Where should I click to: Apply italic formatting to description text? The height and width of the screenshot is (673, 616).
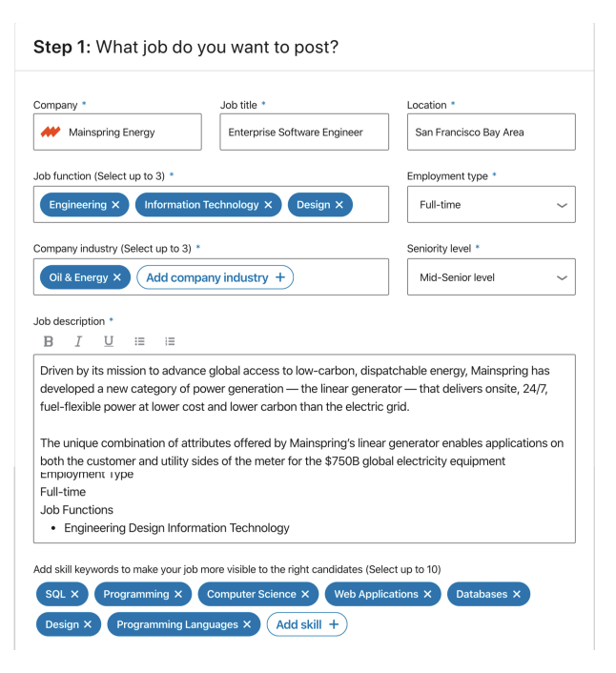(78, 341)
